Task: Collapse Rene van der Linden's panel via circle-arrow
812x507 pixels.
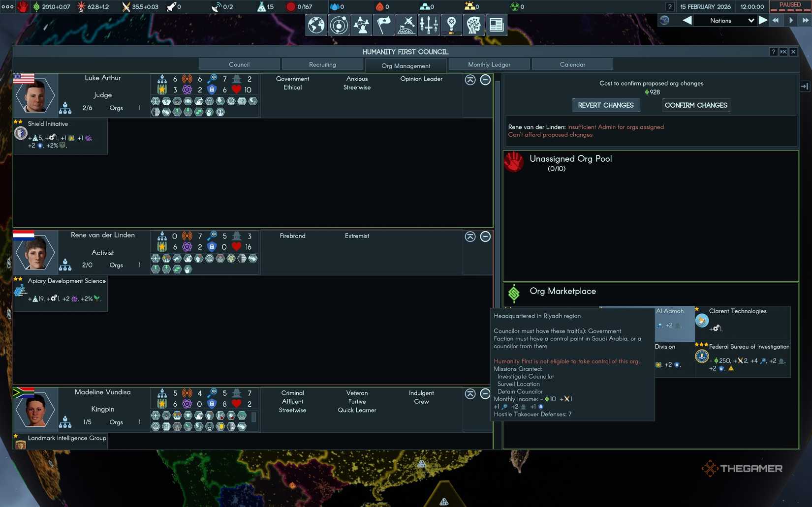Action: click(469, 237)
